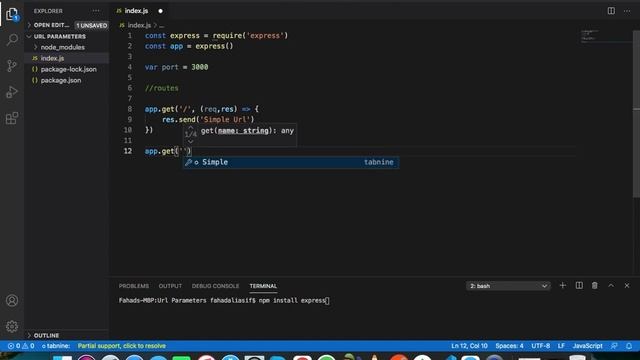Image resolution: width=640 pixels, height=360 pixels.
Task: Click the index.js breadcrumb
Action: click(x=139, y=25)
